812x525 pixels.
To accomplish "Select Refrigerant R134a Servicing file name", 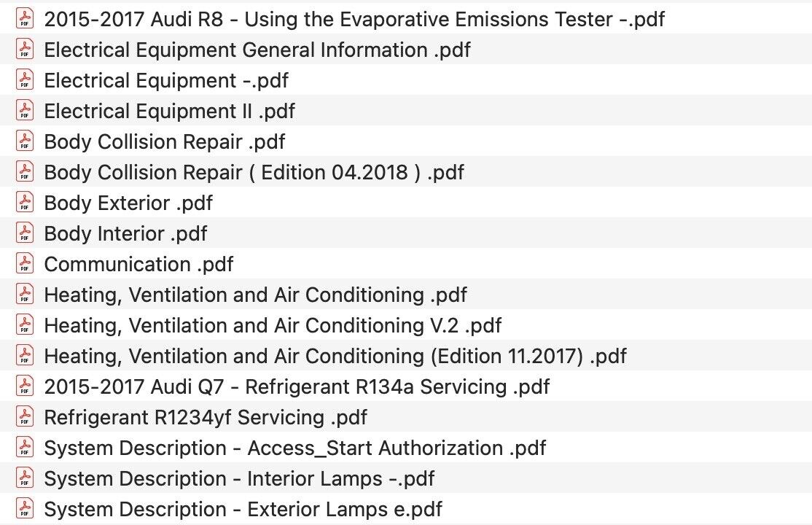I will [x=297, y=386].
